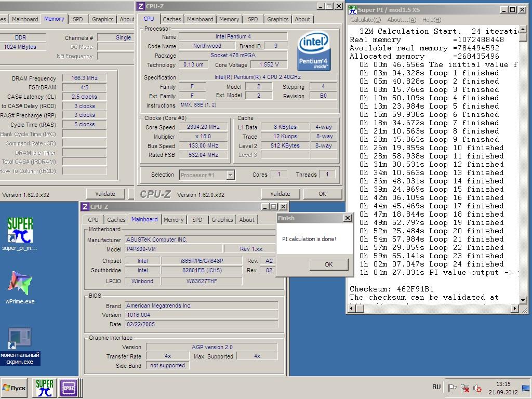The width and height of the screenshot is (532, 399).
Task: Select About tab in Mainboard CPU-Z window
Action: click(247, 220)
